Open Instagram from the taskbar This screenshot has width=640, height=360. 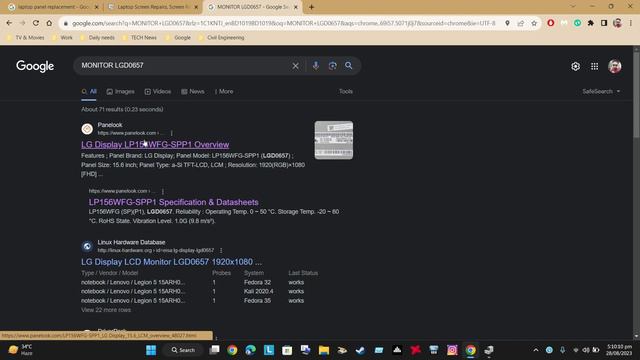tap(452, 350)
